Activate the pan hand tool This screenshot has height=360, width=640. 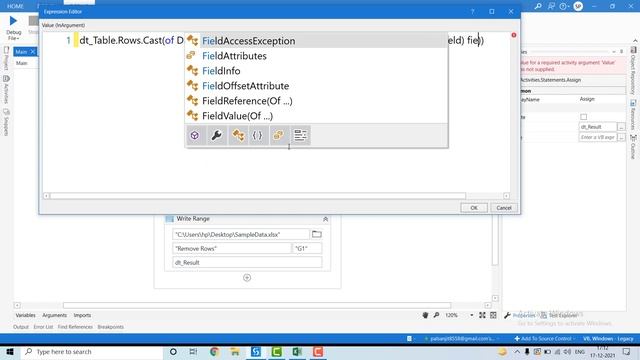pos(425,315)
